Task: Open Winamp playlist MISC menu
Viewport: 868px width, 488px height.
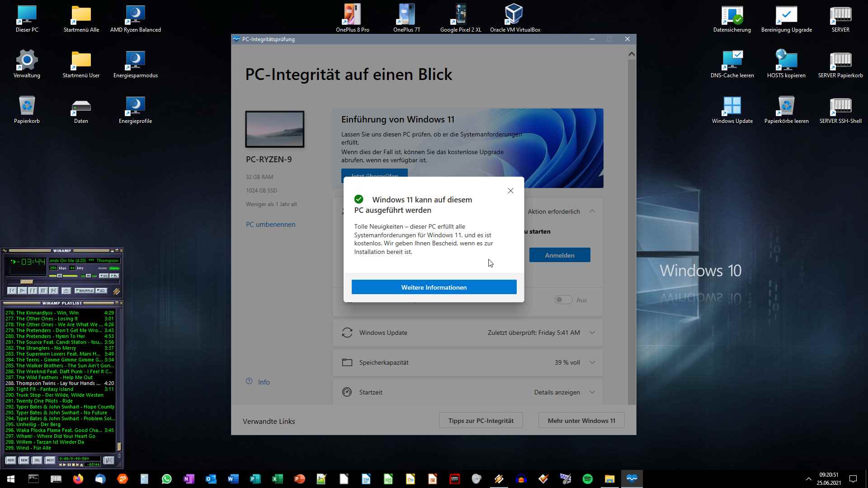Action: click(x=50, y=460)
